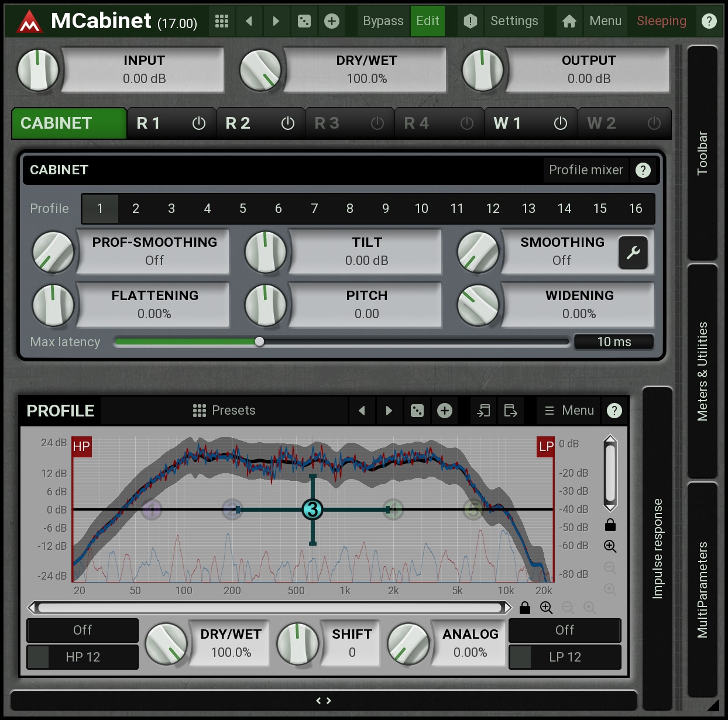Open smoothing wrench settings icon
The height and width of the screenshot is (720, 728).
point(633,253)
